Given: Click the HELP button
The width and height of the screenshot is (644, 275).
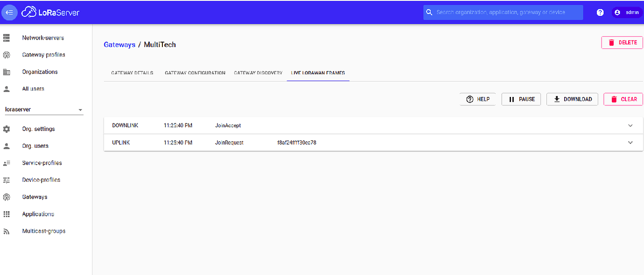Looking at the screenshot, I should (x=478, y=99).
